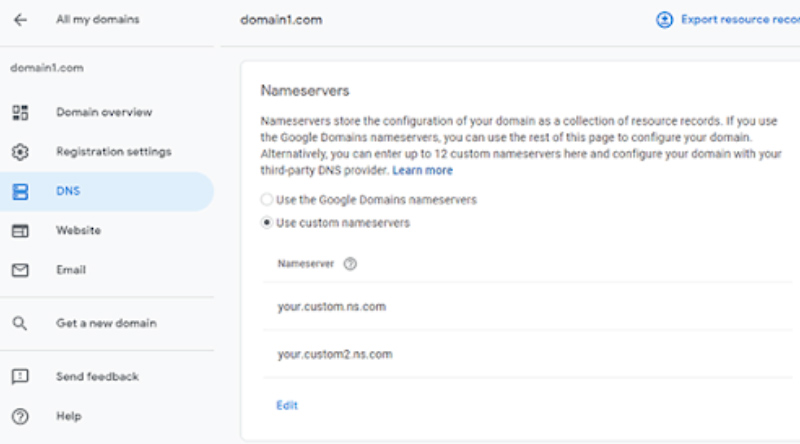Screen dimensions: 800x444
Task: Click the Email envelope icon
Action: 20,270
